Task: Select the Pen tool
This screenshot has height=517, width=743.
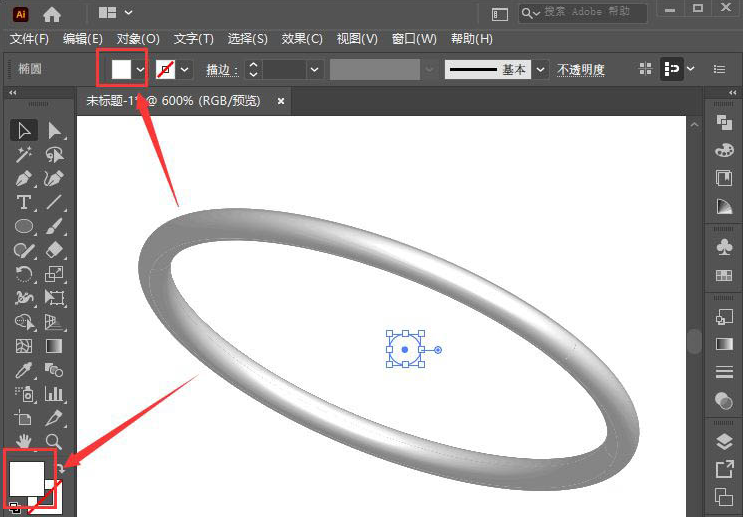Action: coord(24,179)
